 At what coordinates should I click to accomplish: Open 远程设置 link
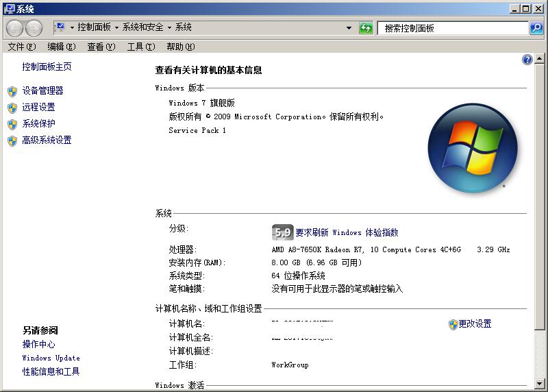click(x=38, y=107)
